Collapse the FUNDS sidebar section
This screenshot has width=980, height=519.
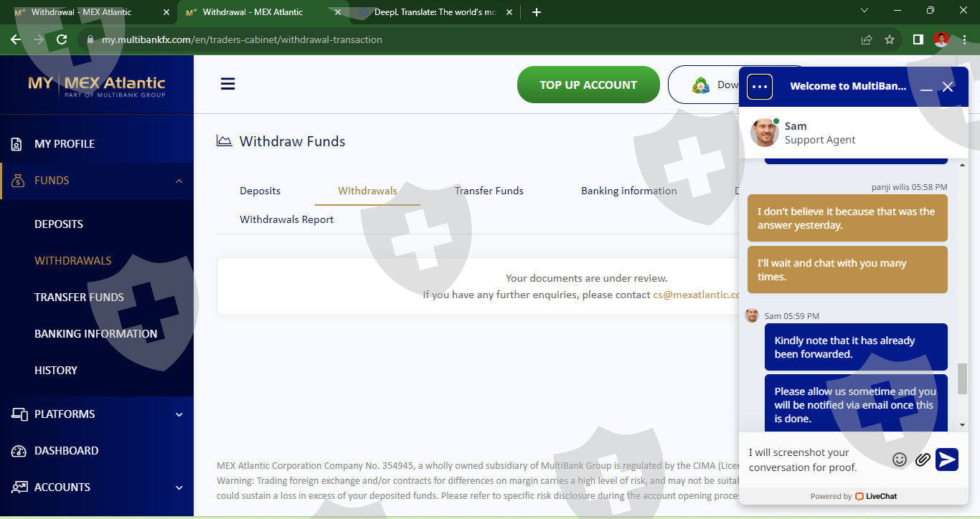179,181
